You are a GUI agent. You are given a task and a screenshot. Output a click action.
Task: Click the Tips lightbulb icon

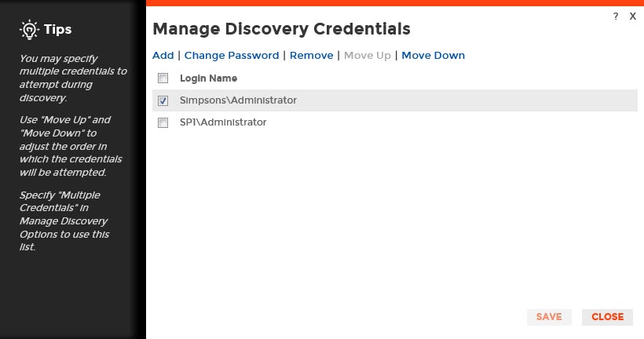point(29,30)
